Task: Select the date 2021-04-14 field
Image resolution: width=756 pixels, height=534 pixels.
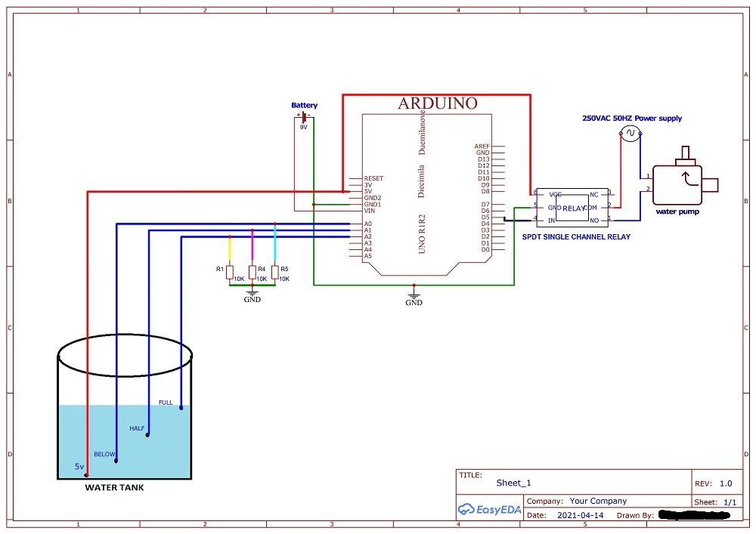Action: pyautogui.click(x=581, y=514)
